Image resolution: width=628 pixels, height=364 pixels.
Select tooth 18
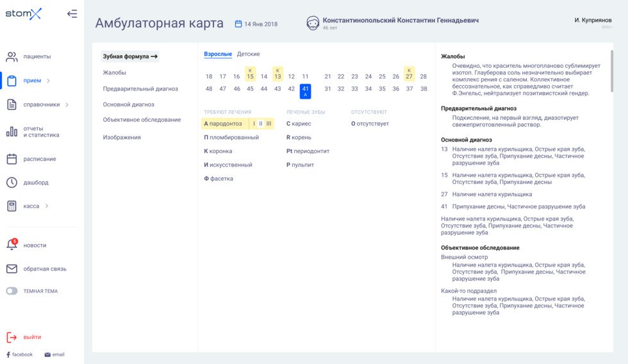[209, 76]
